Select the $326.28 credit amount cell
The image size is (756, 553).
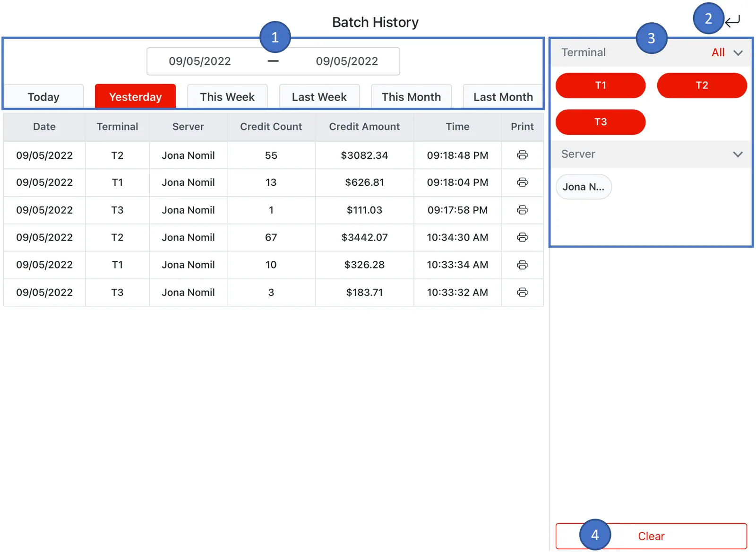point(364,265)
